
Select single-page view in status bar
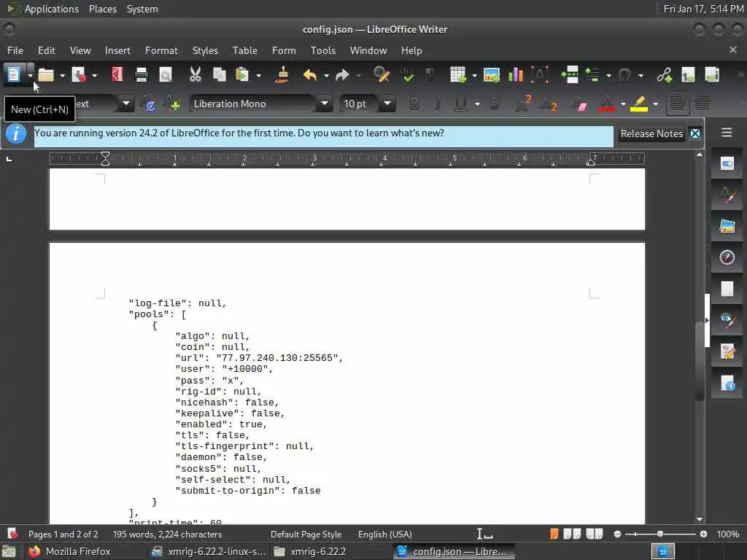[x=554, y=534]
